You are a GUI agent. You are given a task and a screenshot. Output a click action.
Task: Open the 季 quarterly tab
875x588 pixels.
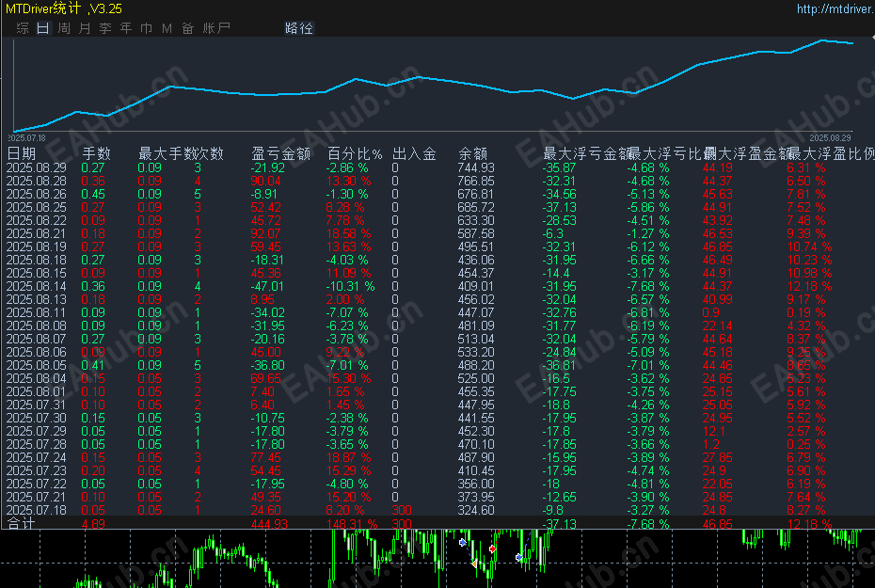coord(105,28)
